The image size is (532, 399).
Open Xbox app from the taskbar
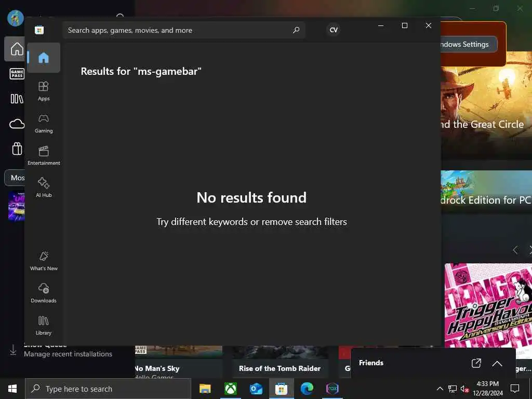(230, 389)
